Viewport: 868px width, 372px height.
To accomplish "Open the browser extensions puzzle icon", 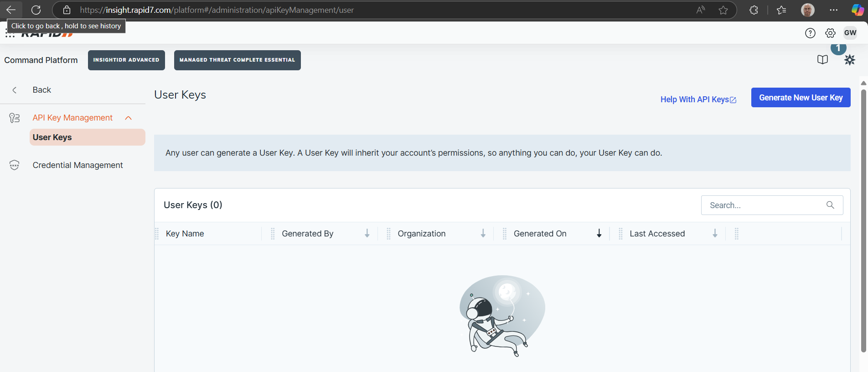I will [754, 10].
